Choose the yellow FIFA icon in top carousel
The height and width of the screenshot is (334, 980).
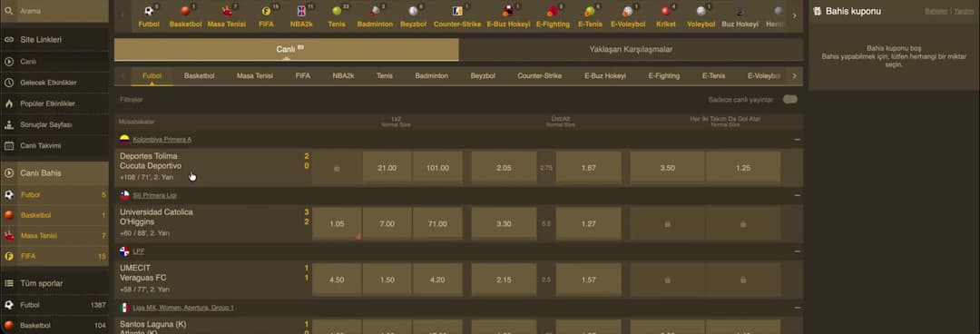click(x=266, y=11)
